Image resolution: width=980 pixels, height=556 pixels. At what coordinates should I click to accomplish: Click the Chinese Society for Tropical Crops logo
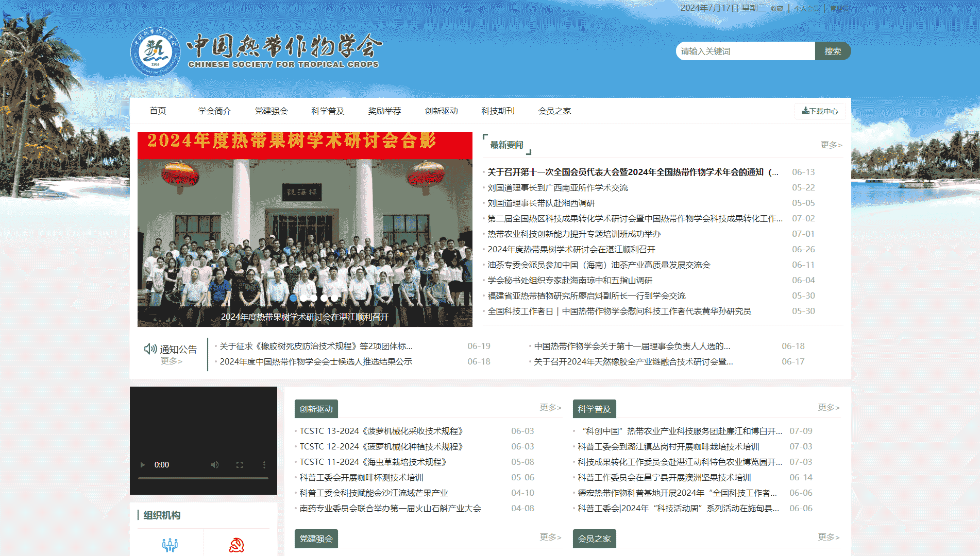pos(257,51)
